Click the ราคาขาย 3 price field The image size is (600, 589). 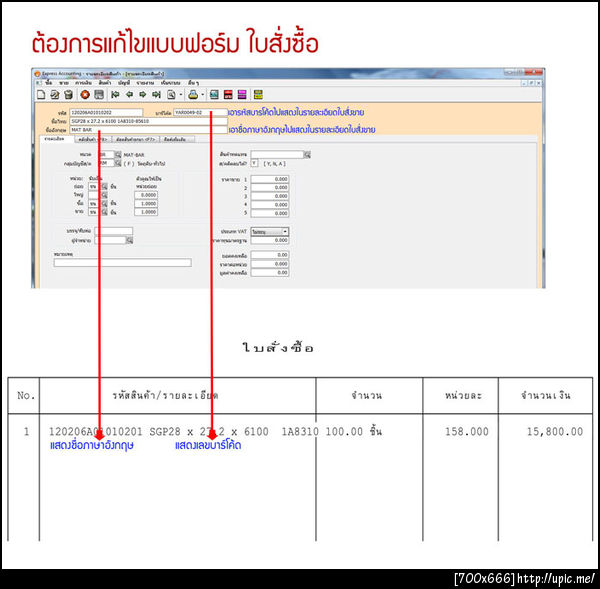coord(270,196)
